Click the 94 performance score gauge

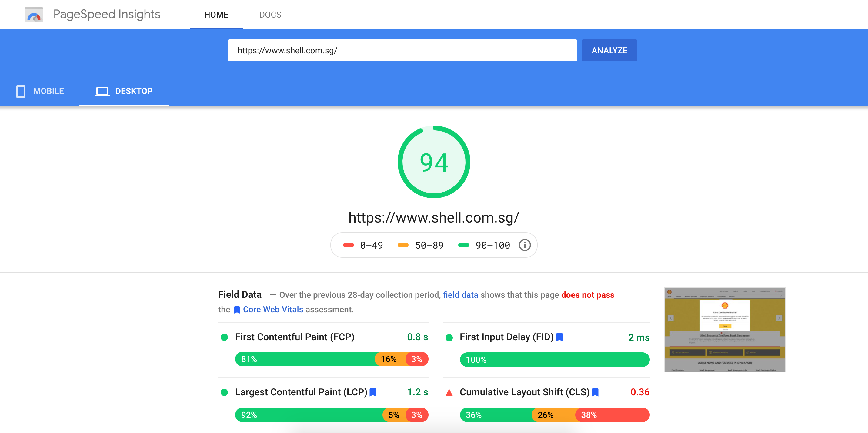(x=434, y=162)
